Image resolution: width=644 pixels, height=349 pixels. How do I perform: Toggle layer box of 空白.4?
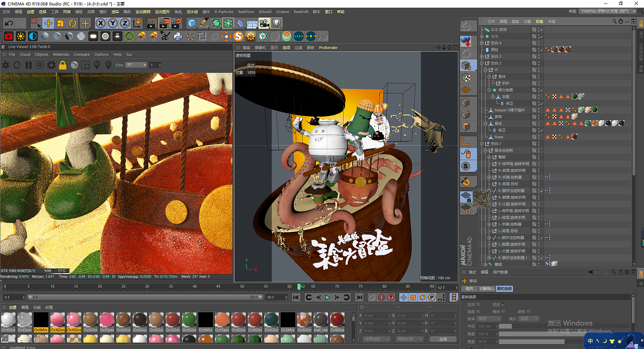tap(534, 43)
